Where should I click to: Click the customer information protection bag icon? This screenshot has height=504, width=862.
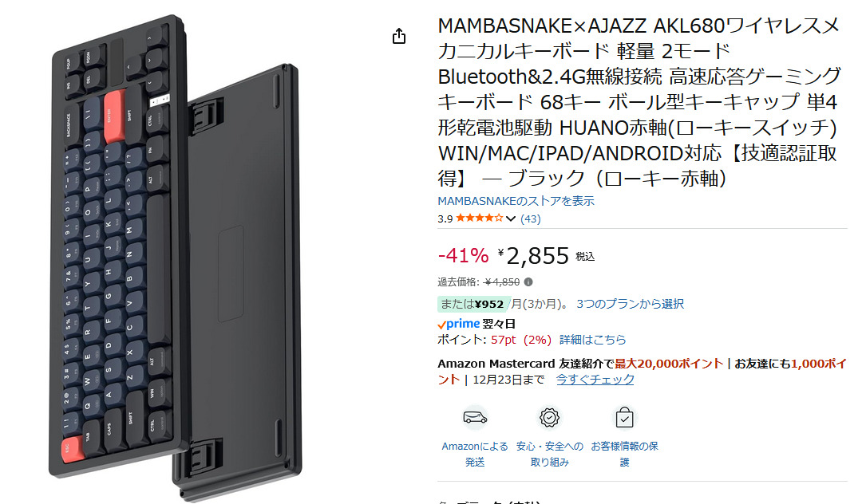coord(624,418)
